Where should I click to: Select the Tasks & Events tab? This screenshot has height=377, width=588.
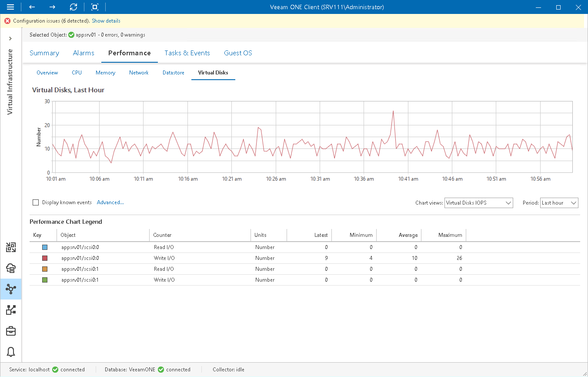187,53
